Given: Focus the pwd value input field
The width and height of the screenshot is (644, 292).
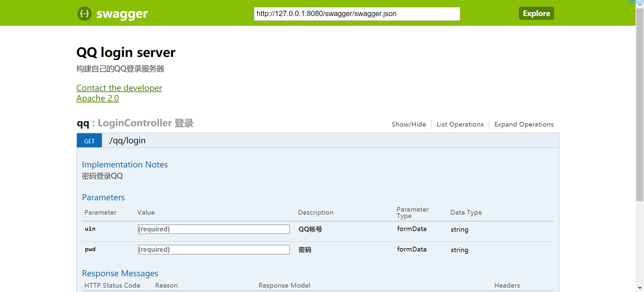Looking at the screenshot, I should [x=214, y=249].
